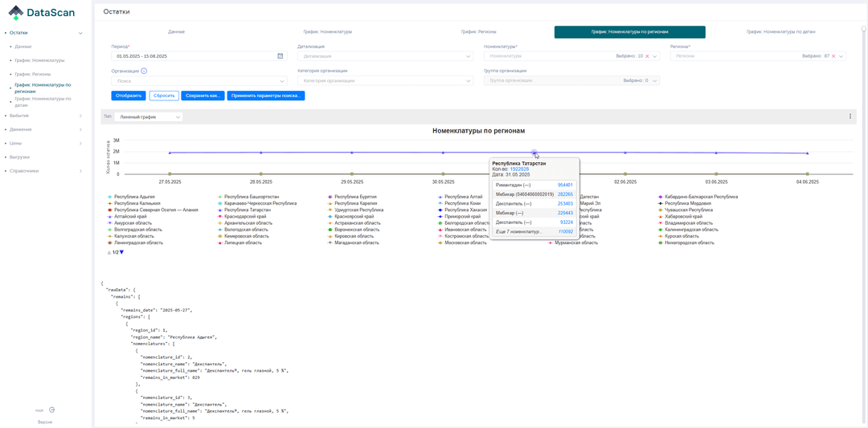Viewport: 868px width, 428px height.
Task: Click Воронежская область legend color marker
Action: tap(330, 230)
